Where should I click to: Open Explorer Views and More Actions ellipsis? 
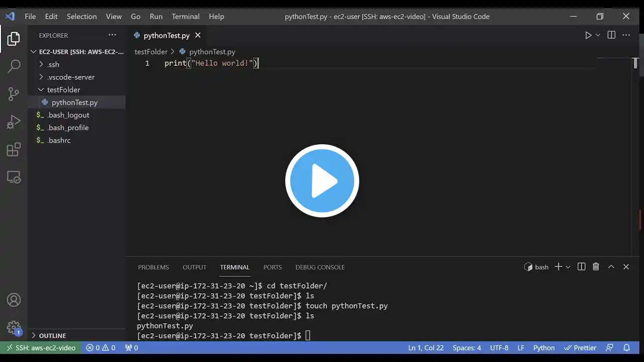pyautogui.click(x=112, y=35)
